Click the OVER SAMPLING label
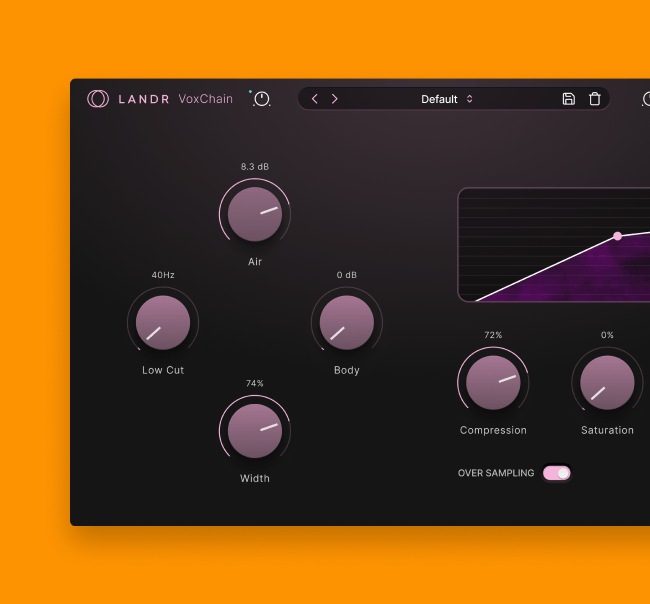This screenshot has width=650, height=604. [496, 473]
